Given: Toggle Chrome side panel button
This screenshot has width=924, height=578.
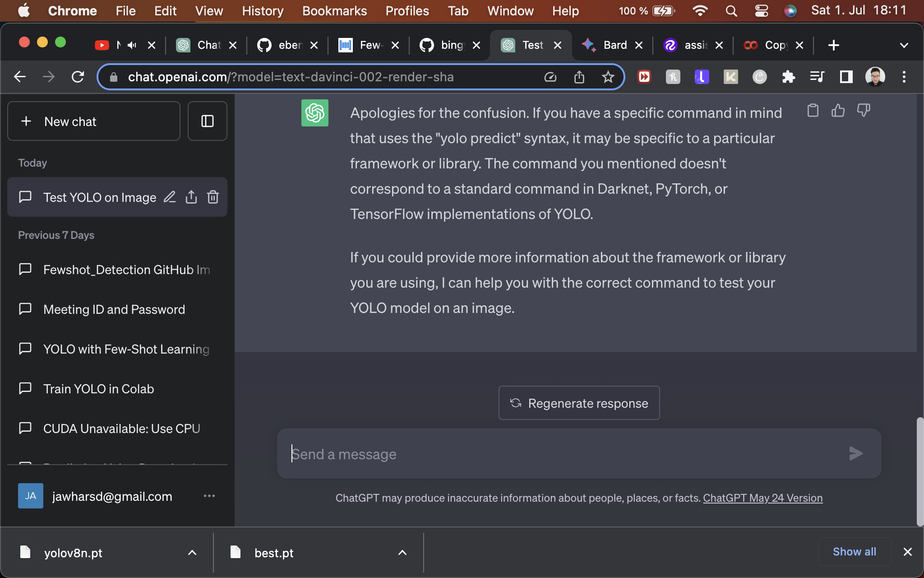Looking at the screenshot, I should point(846,77).
